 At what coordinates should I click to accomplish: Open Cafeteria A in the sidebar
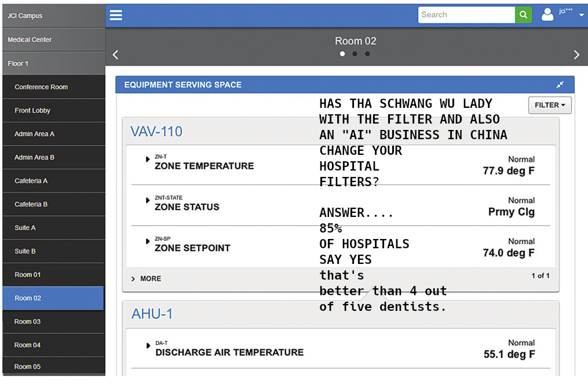[54, 181]
